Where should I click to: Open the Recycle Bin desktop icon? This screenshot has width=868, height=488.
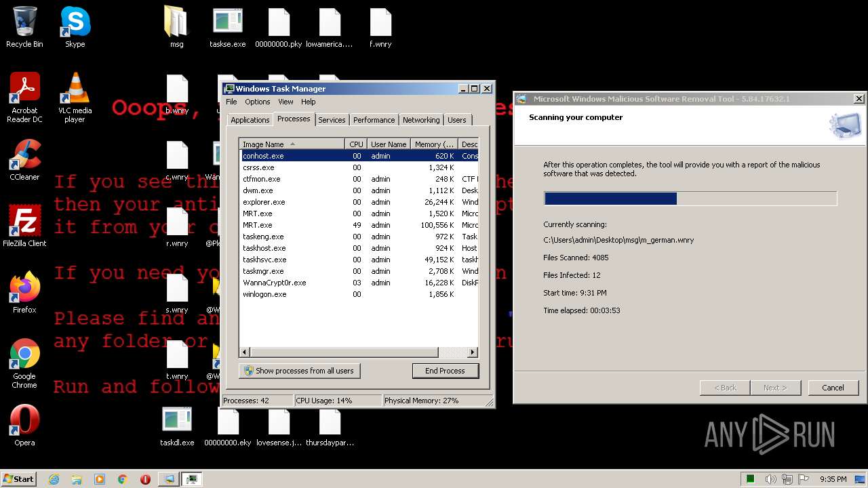[24, 27]
